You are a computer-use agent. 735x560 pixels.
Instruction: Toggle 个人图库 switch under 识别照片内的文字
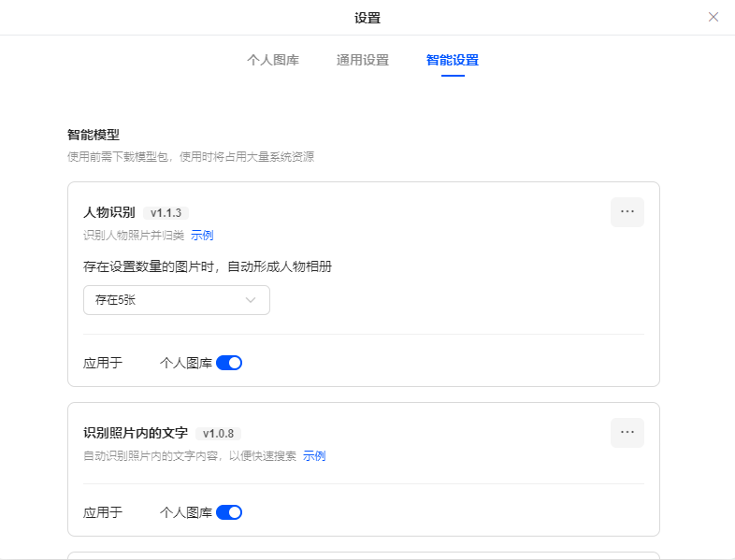tap(229, 512)
